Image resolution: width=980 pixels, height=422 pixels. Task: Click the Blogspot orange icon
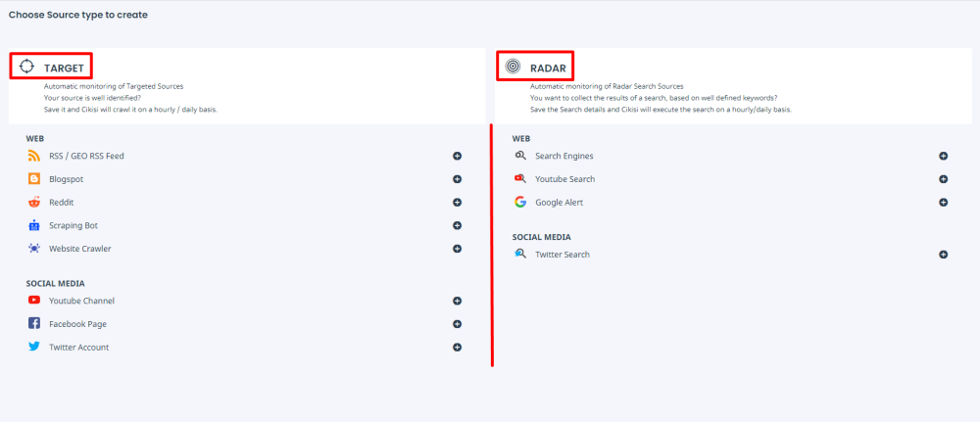33,178
